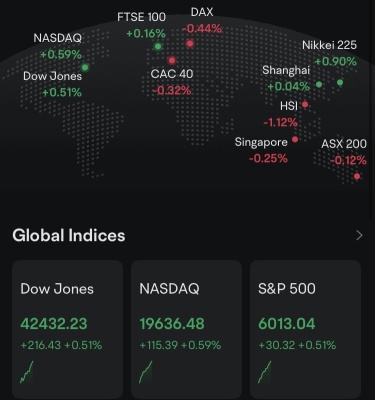Image resolution: width=375 pixels, height=400 pixels.
Task: Click the green NASDAQ map marker dot
Action: pyautogui.click(x=85, y=68)
